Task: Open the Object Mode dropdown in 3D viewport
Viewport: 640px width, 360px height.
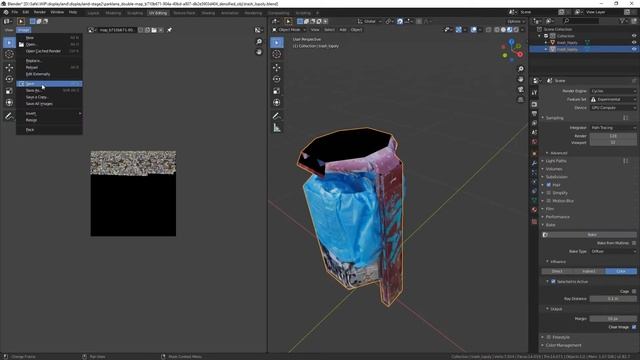Action: [289, 30]
